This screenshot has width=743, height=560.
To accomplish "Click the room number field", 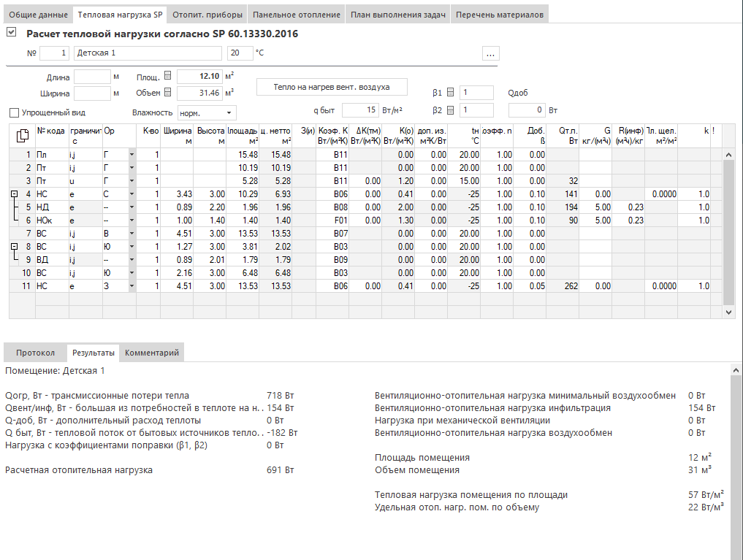I will (55, 53).
